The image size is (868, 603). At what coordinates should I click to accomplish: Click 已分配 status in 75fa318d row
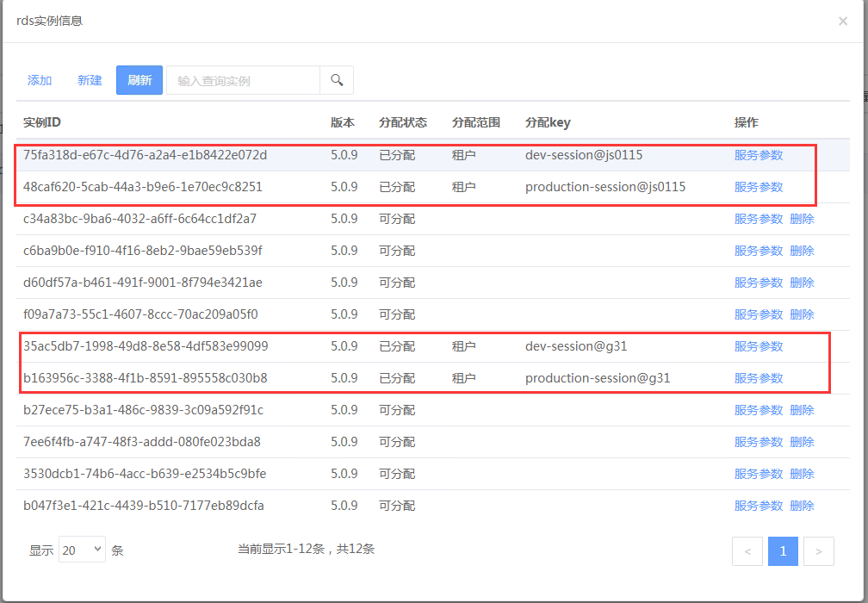pyautogui.click(x=397, y=155)
